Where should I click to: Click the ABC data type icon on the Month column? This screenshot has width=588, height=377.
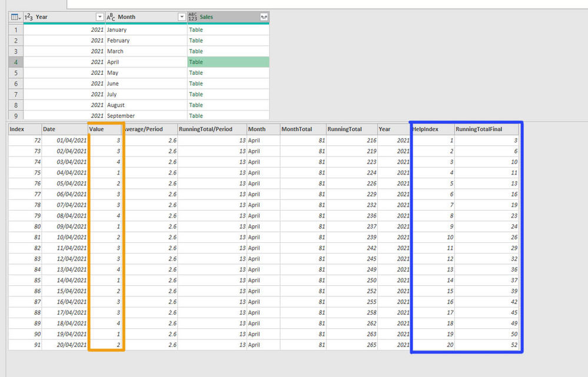coord(108,16)
